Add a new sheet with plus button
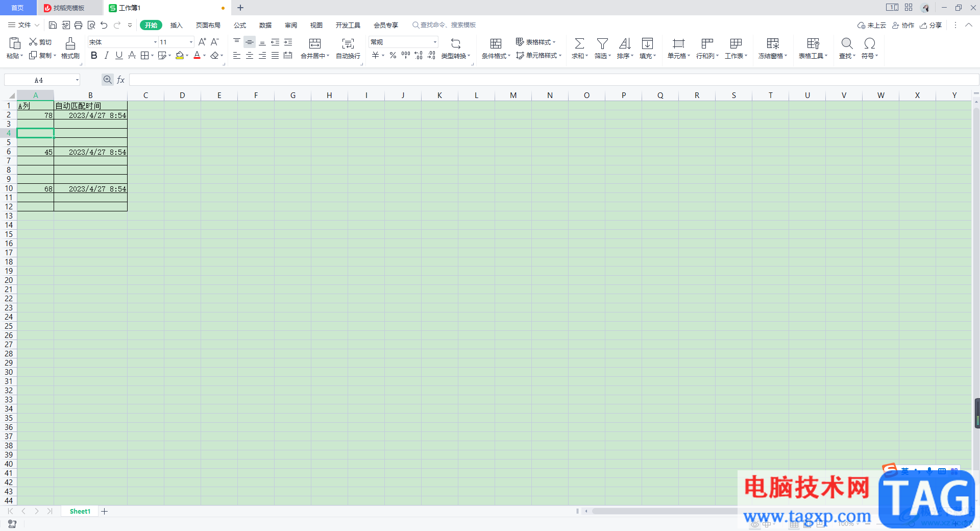The width and height of the screenshot is (980, 531). (104, 511)
